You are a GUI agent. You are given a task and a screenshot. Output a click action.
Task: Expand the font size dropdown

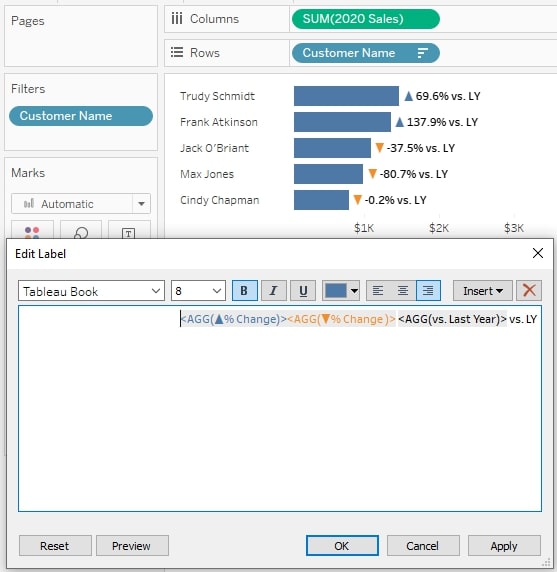click(198, 291)
